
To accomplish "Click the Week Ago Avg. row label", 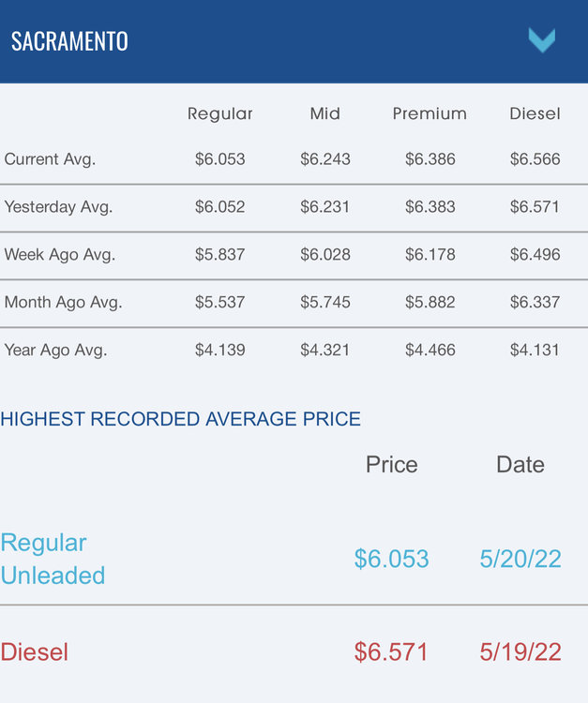I will [x=60, y=255].
